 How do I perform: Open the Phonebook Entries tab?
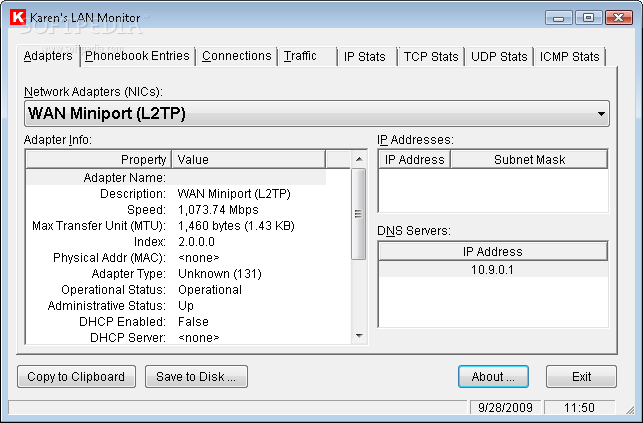pyautogui.click(x=137, y=56)
